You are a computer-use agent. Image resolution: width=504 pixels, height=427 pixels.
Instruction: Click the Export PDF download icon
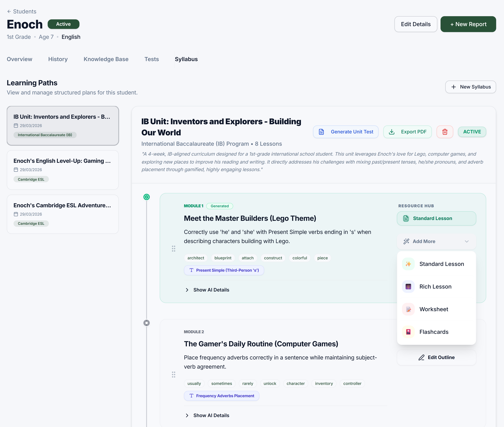[x=391, y=132]
